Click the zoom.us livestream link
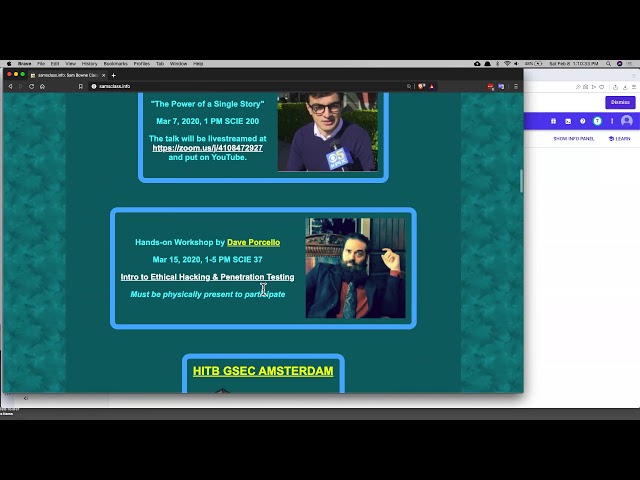The width and height of the screenshot is (640, 480). [x=207, y=148]
